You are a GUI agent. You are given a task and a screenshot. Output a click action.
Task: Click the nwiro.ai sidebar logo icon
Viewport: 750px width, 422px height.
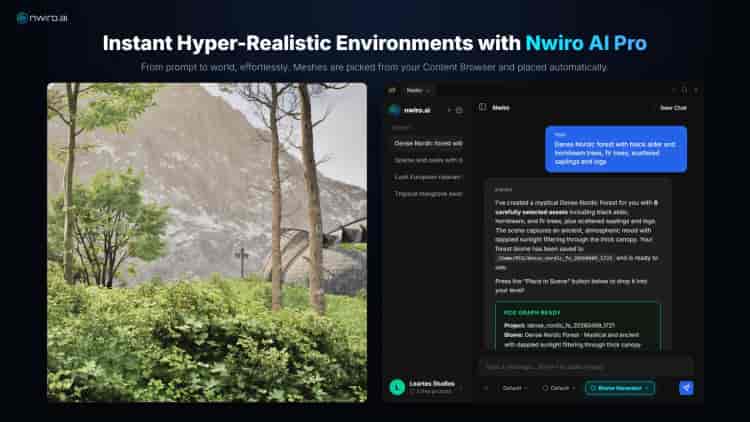pos(395,110)
